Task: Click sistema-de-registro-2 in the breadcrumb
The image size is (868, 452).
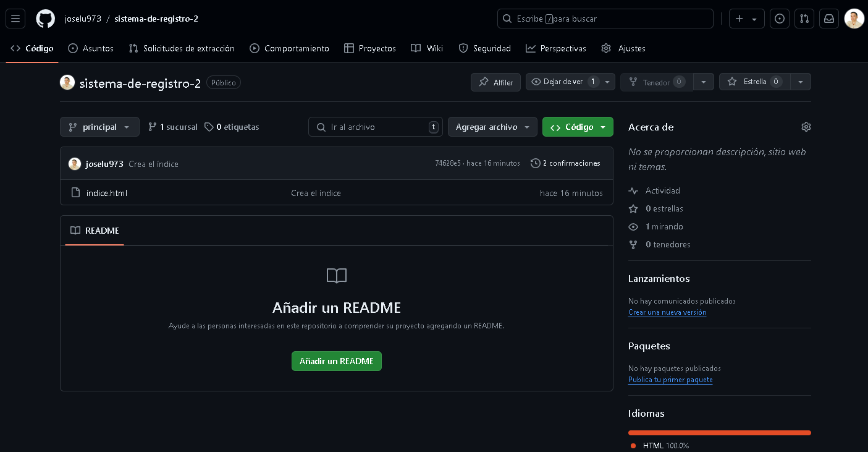Action: pos(156,19)
